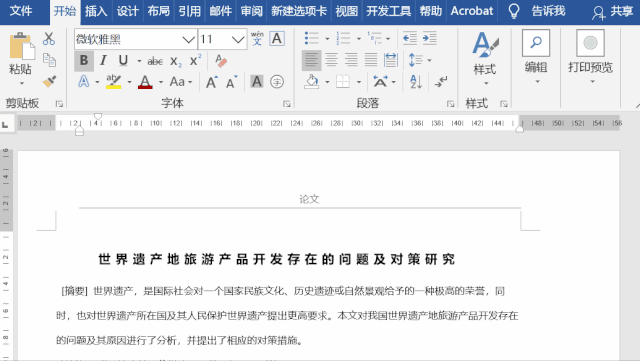Select the Format Painter brush

49,81
